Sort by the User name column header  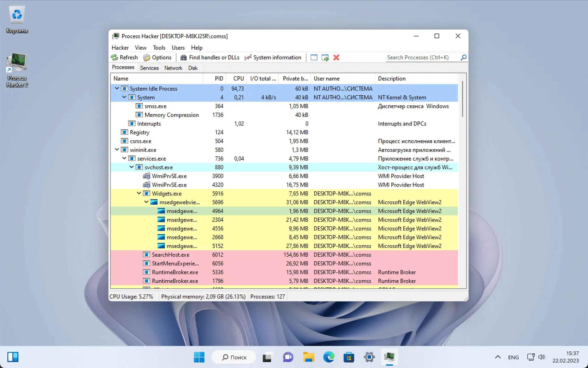343,79
